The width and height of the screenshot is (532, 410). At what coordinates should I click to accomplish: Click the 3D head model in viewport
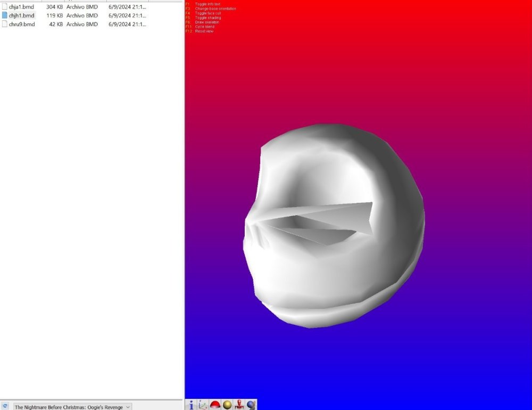point(335,224)
